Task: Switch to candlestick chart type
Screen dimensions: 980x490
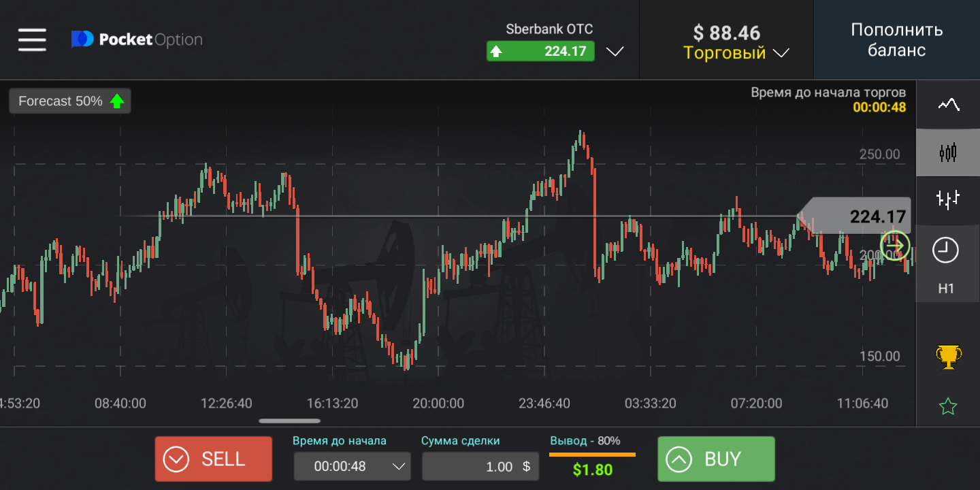Action: click(x=948, y=152)
